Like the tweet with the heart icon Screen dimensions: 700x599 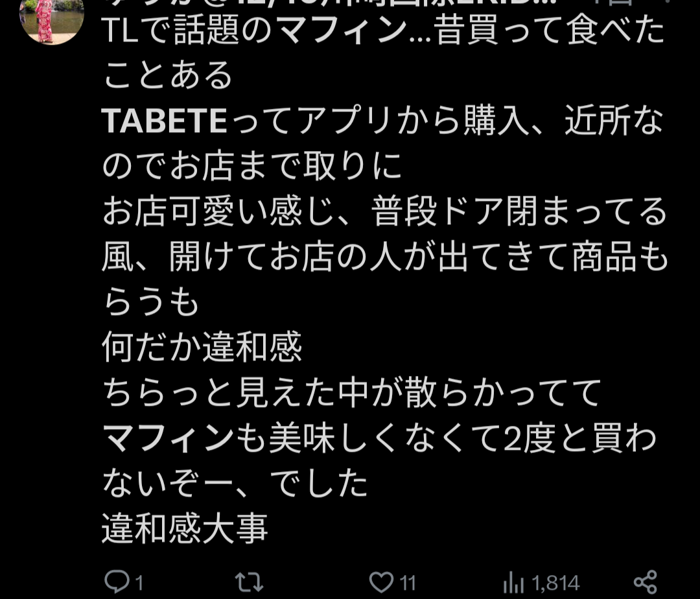pos(381,582)
